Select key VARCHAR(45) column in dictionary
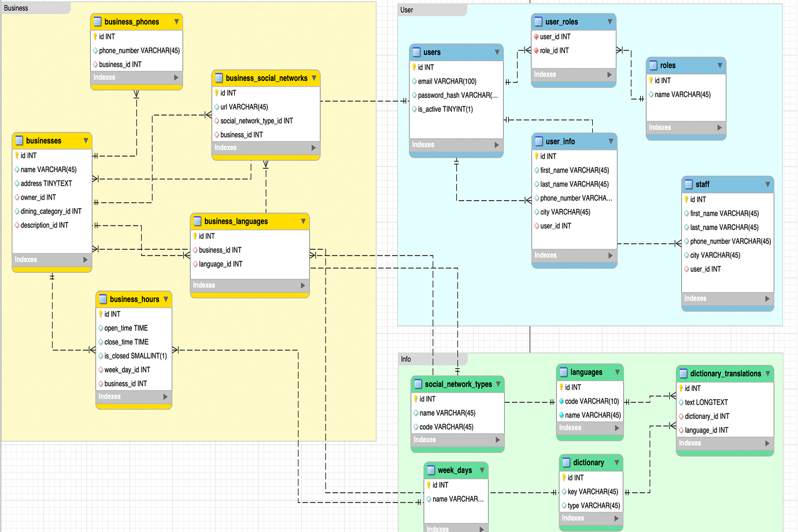 coord(591,492)
